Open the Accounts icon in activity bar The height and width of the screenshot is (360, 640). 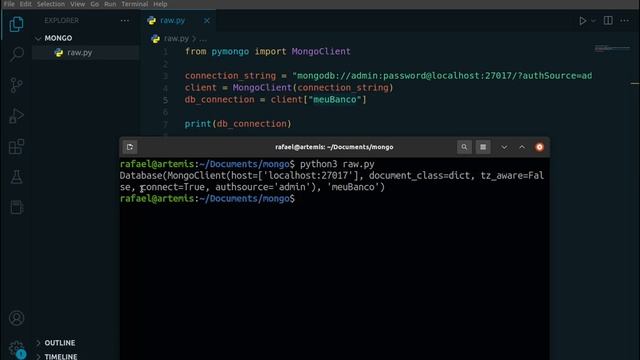[16, 318]
